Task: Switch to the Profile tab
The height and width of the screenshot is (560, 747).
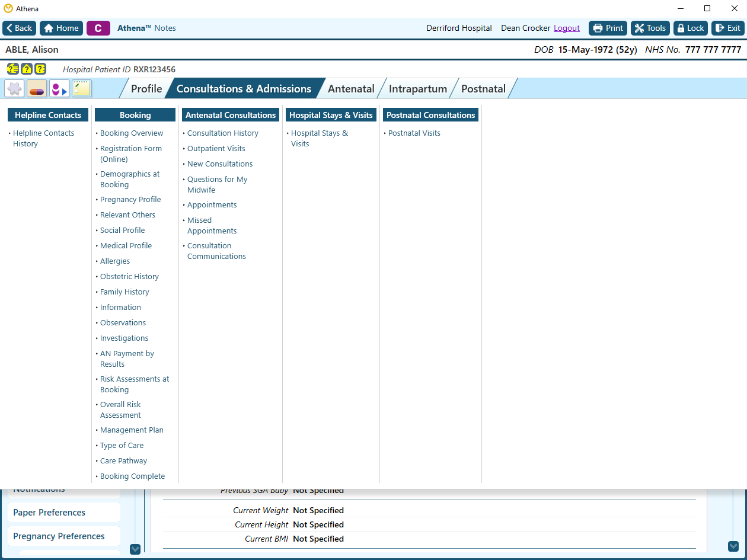Action: 146,89
